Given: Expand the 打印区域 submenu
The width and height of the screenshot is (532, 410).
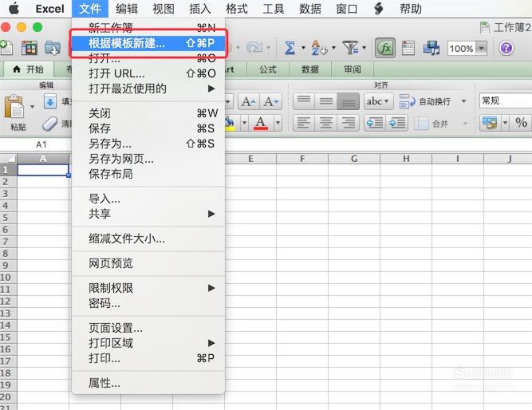Looking at the screenshot, I should [x=148, y=343].
